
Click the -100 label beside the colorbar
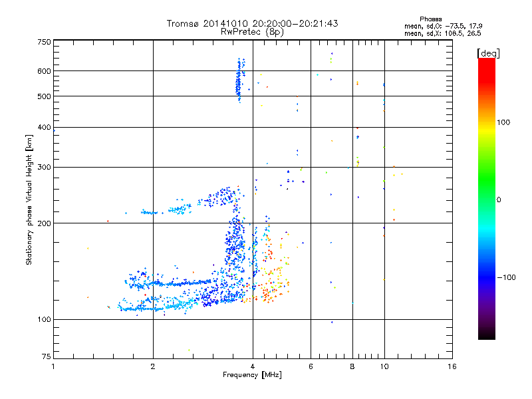point(506,277)
